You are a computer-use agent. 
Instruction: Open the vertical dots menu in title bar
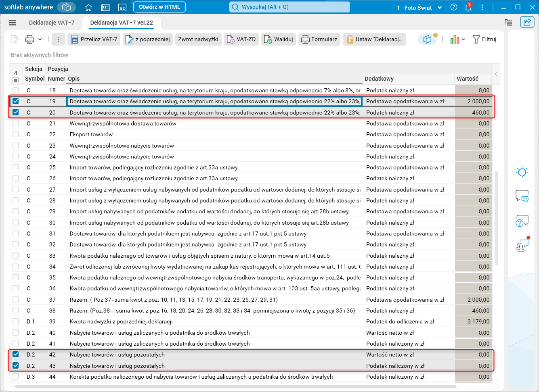click(x=482, y=7)
